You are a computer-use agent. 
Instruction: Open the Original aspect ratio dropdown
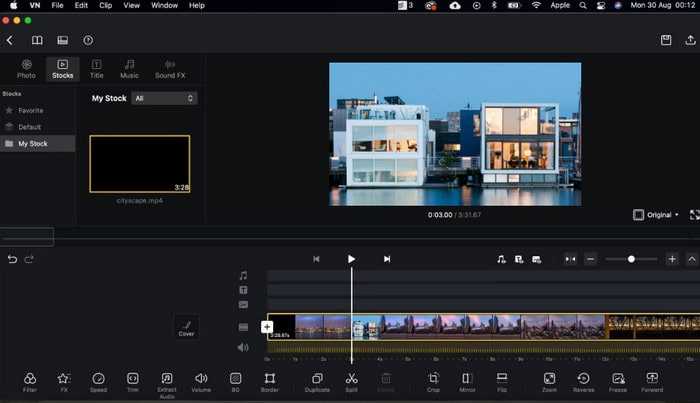pyautogui.click(x=656, y=215)
